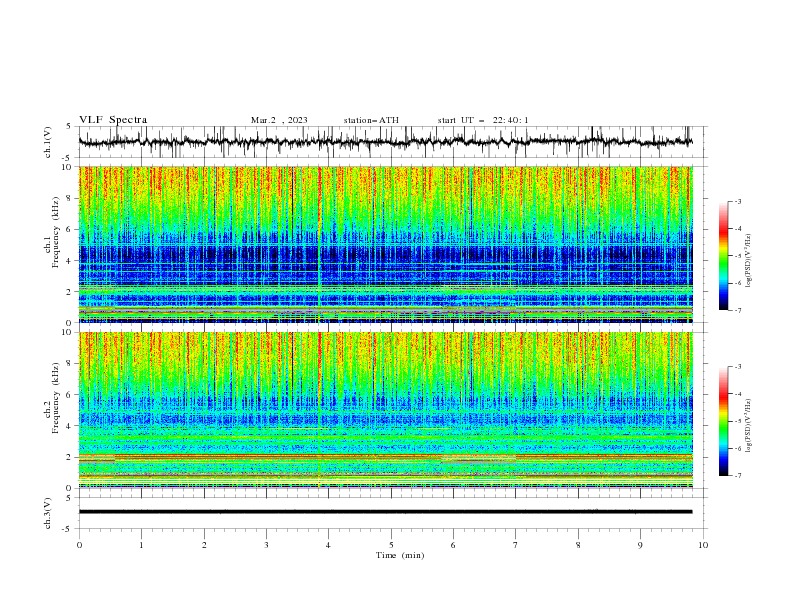Image resolution: width=792 pixels, height=612 pixels.
Task: Click the ch.3 flat voltage trace
Action: pos(385,512)
